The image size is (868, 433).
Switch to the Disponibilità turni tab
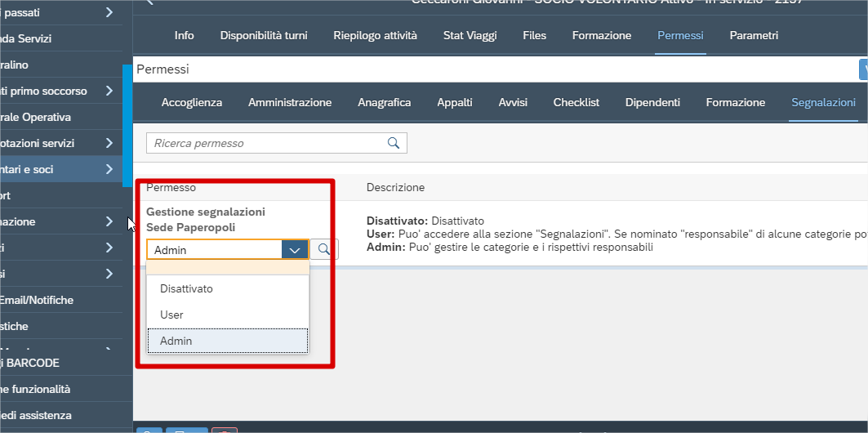(264, 35)
